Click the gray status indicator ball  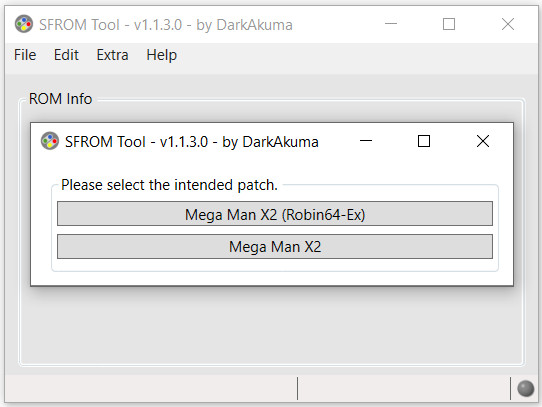[525, 388]
